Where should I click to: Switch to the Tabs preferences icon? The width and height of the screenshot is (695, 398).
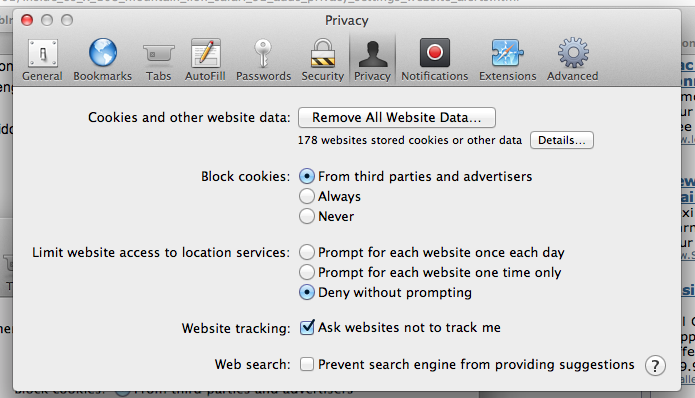tap(158, 53)
